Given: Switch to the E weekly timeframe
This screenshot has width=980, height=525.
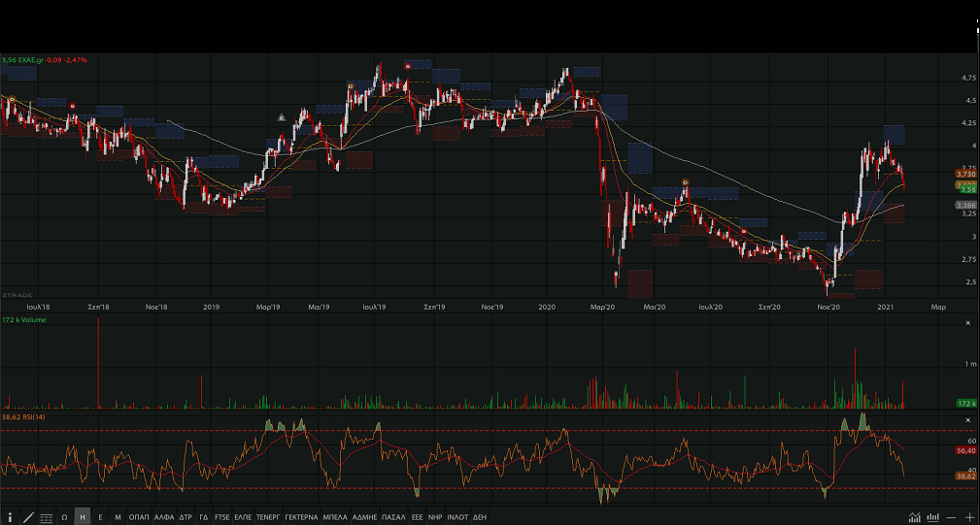Looking at the screenshot, I should click(x=100, y=517).
